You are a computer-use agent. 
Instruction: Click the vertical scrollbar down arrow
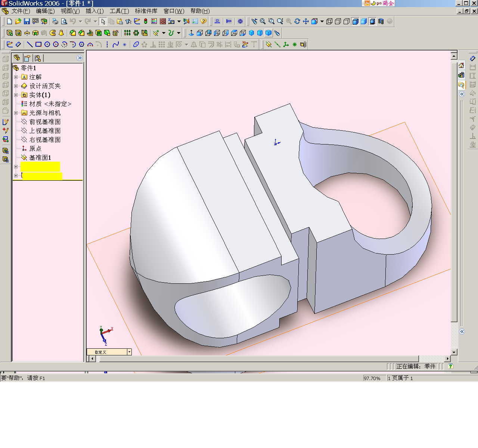(x=454, y=352)
